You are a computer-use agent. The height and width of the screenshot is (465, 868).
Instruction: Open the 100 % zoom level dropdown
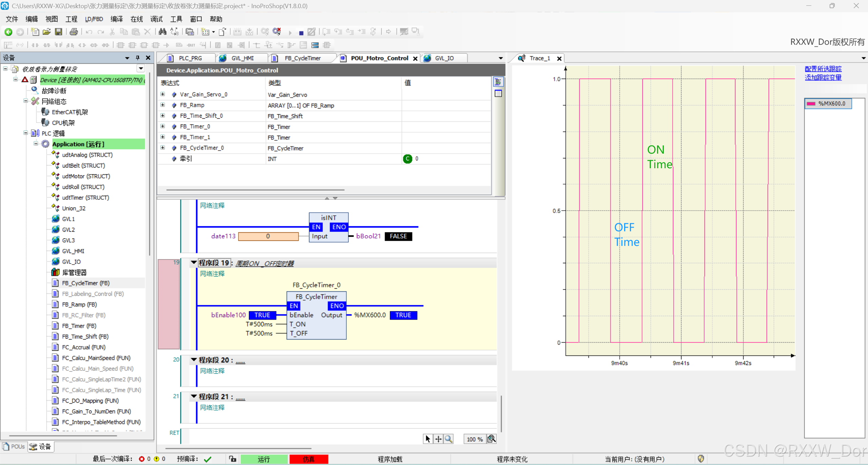tap(474, 439)
